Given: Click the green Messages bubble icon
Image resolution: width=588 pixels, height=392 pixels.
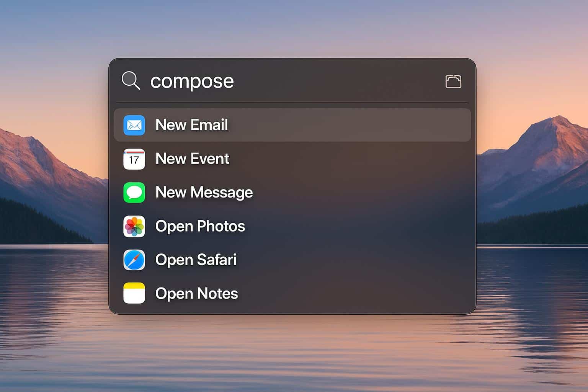Looking at the screenshot, I should (x=134, y=193).
